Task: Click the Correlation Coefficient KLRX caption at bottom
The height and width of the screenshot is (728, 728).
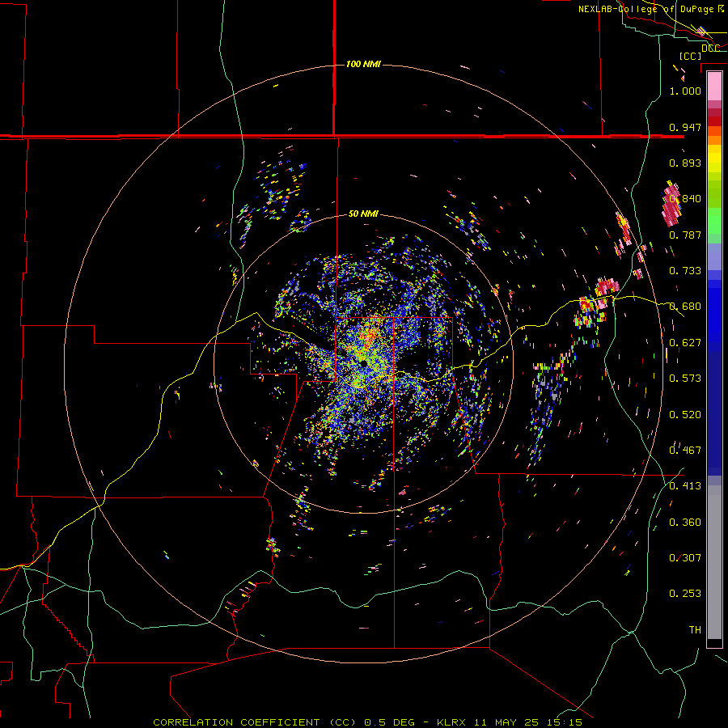Action: (x=367, y=722)
